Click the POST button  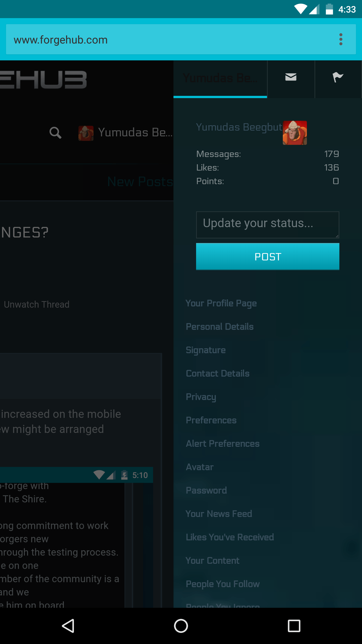tap(267, 257)
